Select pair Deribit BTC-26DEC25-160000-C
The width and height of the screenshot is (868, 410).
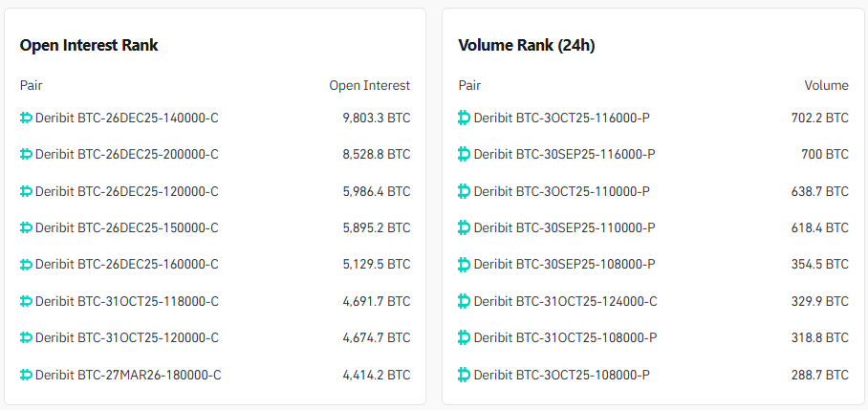point(127,265)
